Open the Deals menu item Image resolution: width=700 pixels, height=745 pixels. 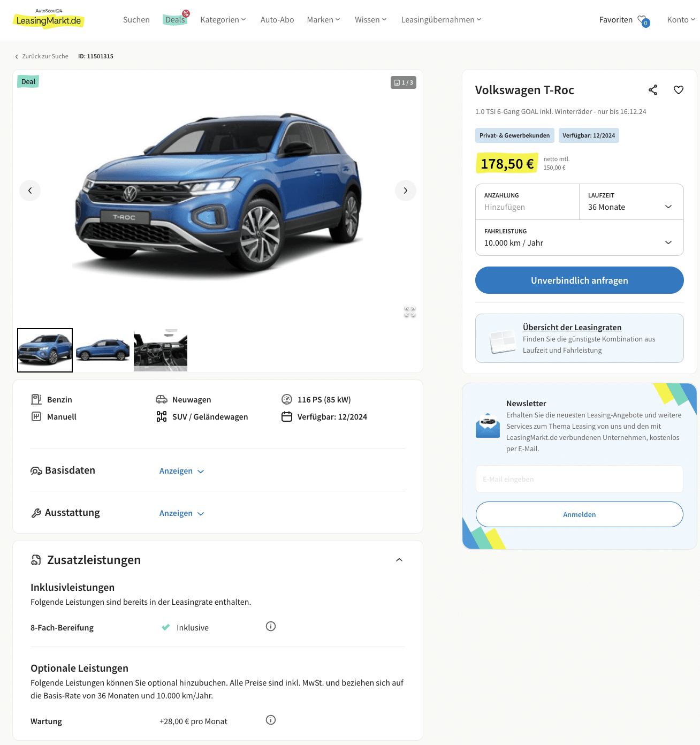pyautogui.click(x=175, y=20)
